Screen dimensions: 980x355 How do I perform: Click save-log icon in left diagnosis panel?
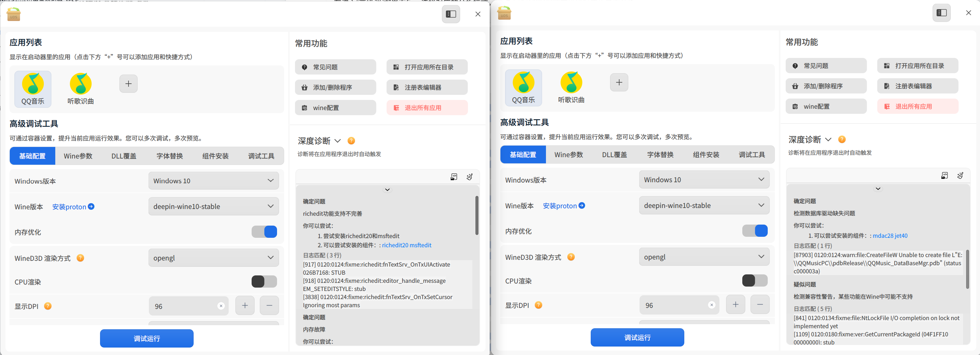(454, 177)
